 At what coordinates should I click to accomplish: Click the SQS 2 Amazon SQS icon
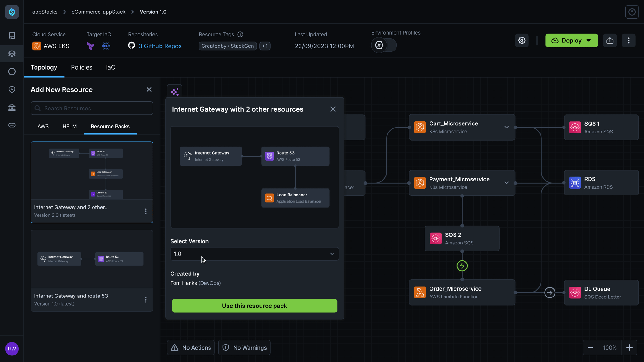[x=436, y=239]
